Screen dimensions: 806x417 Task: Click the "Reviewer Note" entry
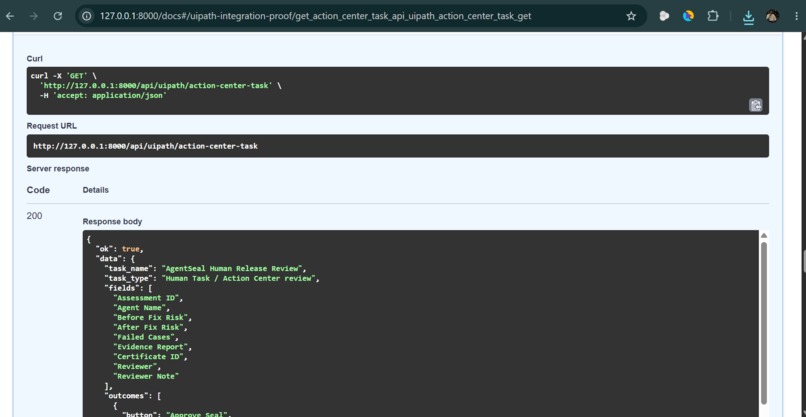(145, 376)
